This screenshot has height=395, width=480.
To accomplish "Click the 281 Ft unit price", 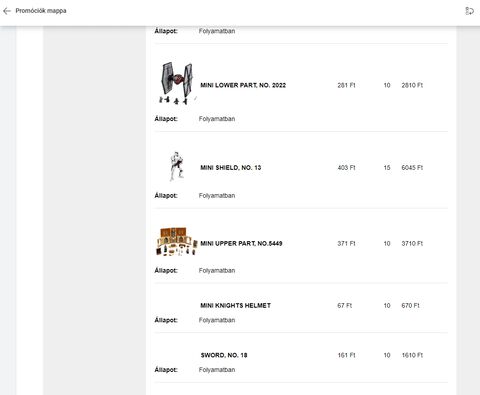I will pos(346,85).
